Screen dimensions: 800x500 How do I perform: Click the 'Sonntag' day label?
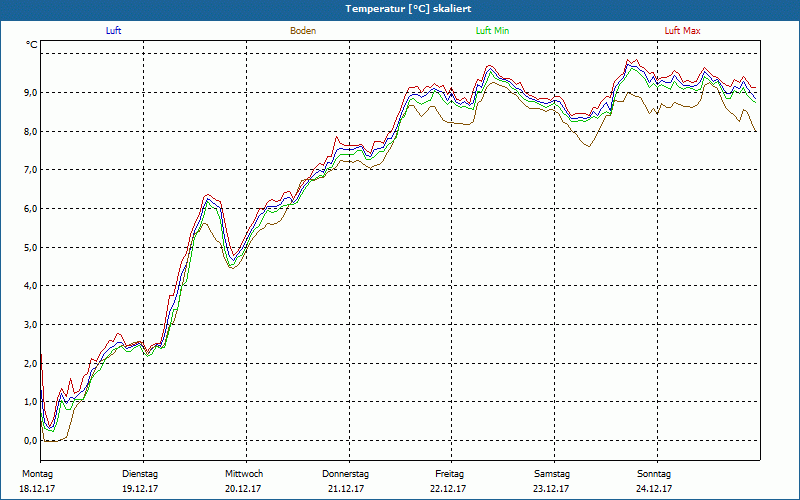point(654,474)
